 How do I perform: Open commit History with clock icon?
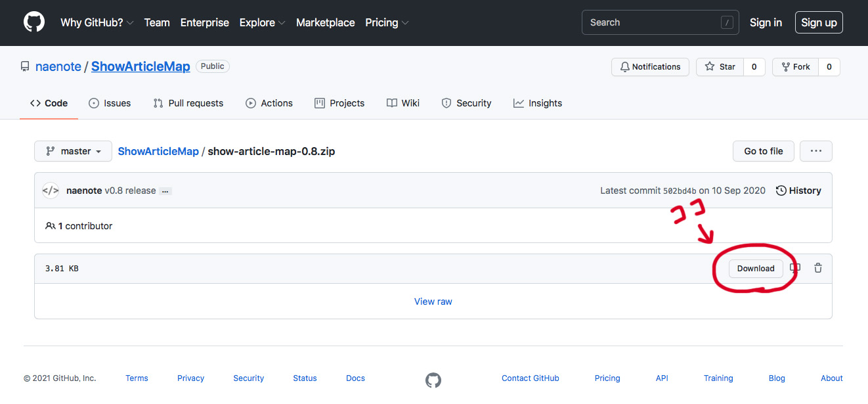tap(798, 191)
